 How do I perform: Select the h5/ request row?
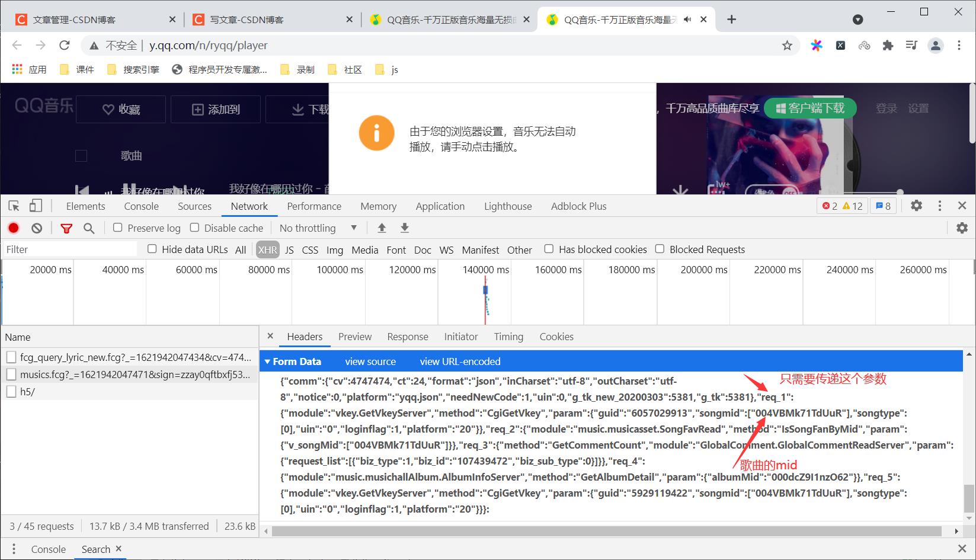click(x=129, y=392)
